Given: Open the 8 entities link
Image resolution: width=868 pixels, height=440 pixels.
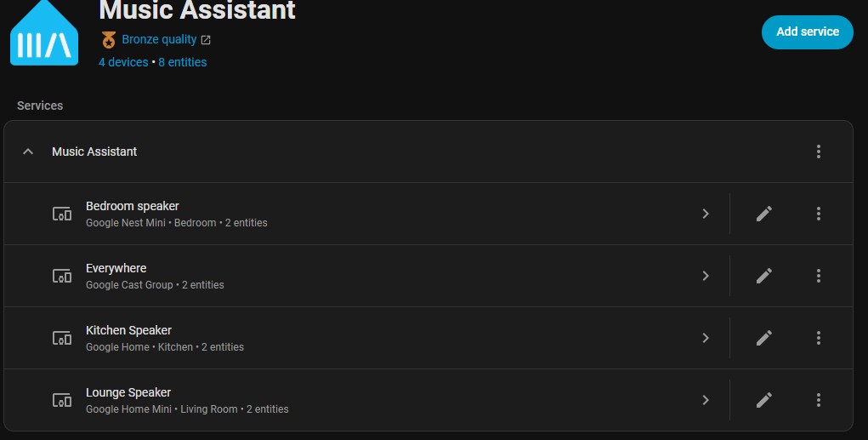Looking at the screenshot, I should point(182,62).
